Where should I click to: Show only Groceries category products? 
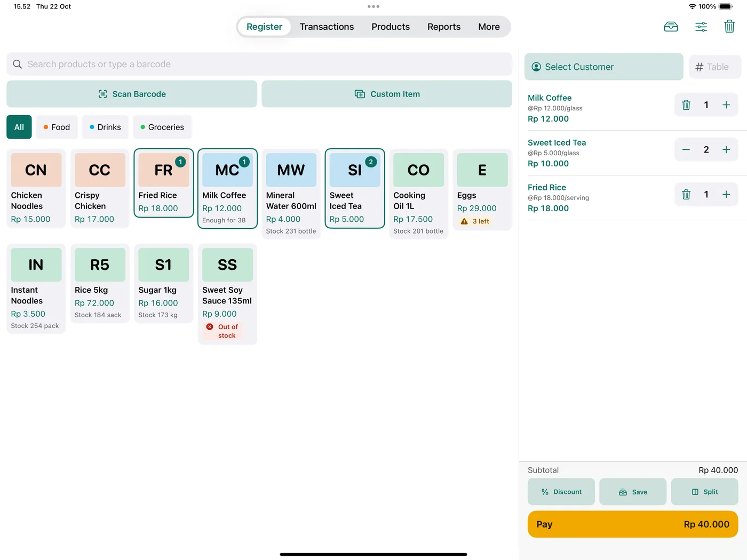(x=162, y=127)
